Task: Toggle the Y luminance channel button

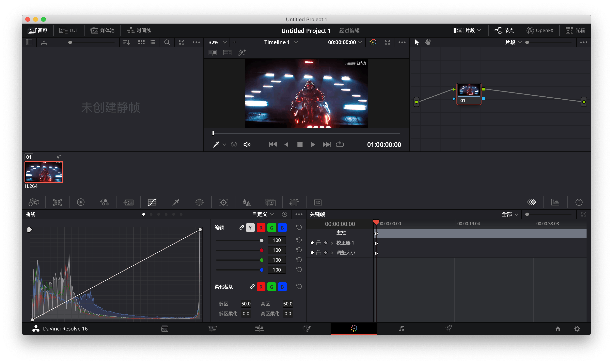Action: tap(250, 228)
